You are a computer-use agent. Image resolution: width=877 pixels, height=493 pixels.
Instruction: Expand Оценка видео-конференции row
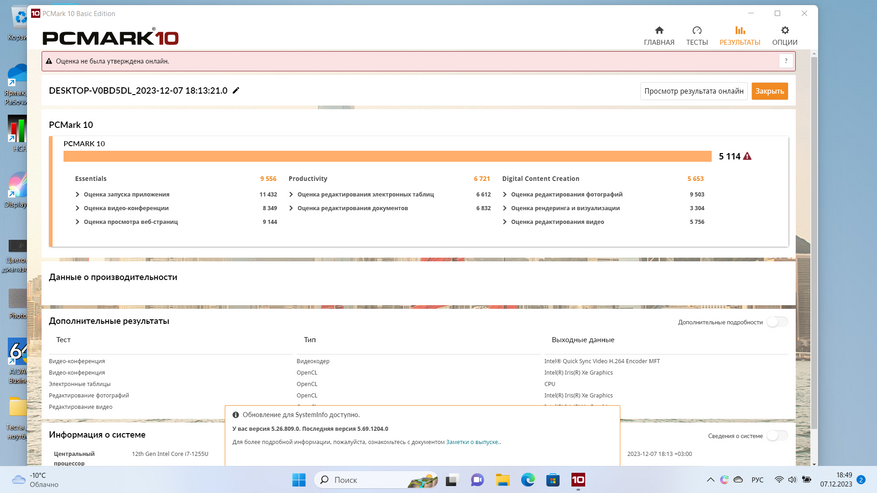click(77, 208)
